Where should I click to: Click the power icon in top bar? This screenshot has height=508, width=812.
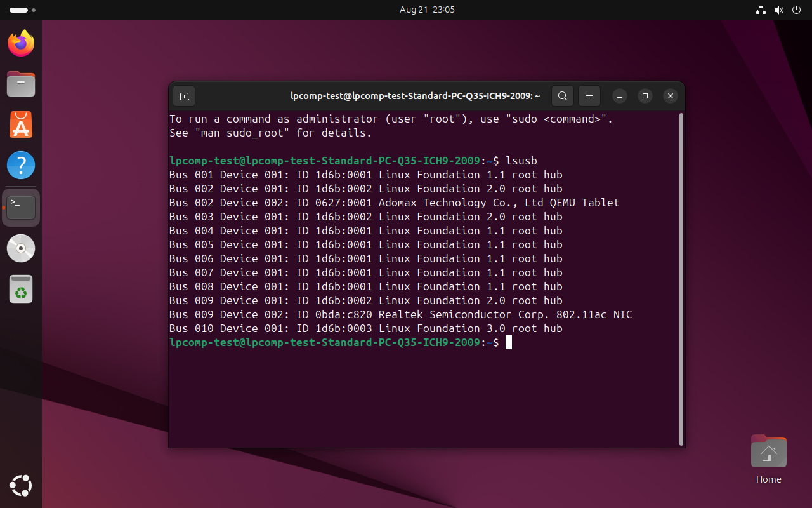point(797,10)
